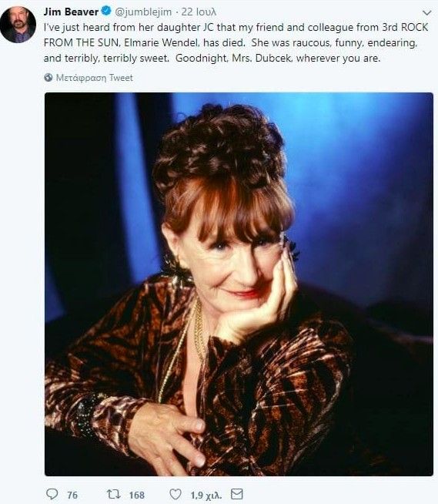Image resolution: width=438 pixels, height=504 pixels.
Task: Click tweet text line mentioning 3rd ROCK
Action: pos(236,27)
